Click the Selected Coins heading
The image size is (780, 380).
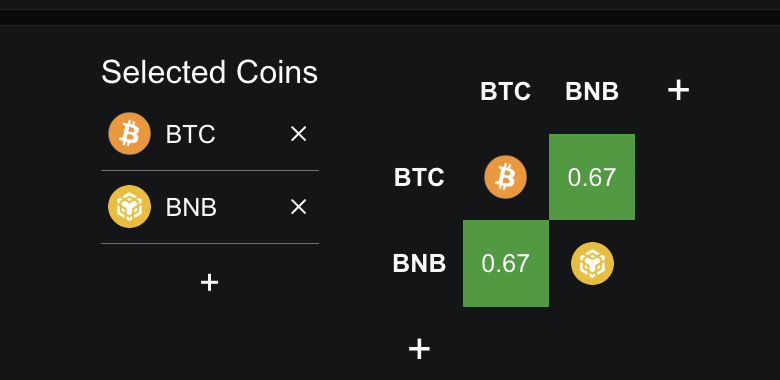209,72
